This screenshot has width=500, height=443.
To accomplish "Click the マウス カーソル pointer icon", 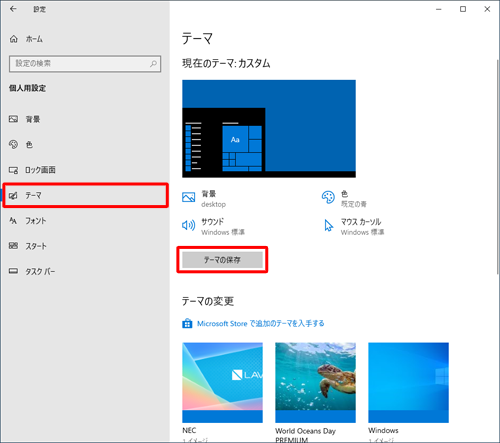I will point(329,225).
